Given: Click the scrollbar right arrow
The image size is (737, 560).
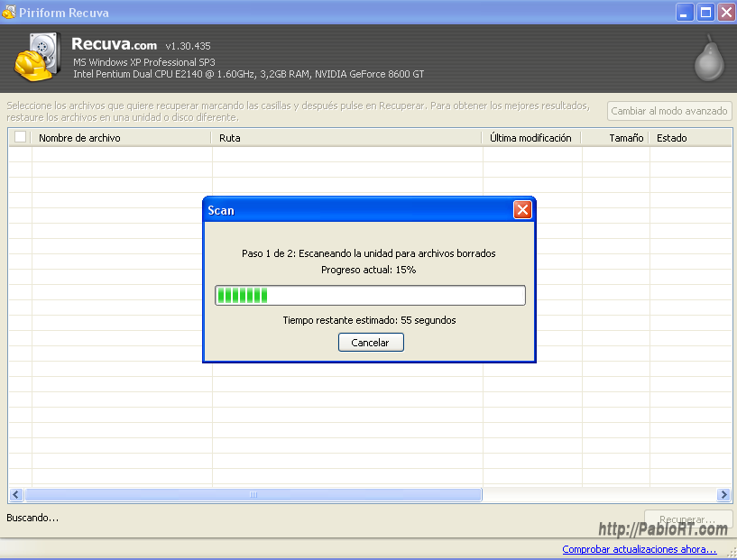Looking at the screenshot, I should [x=723, y=495].
